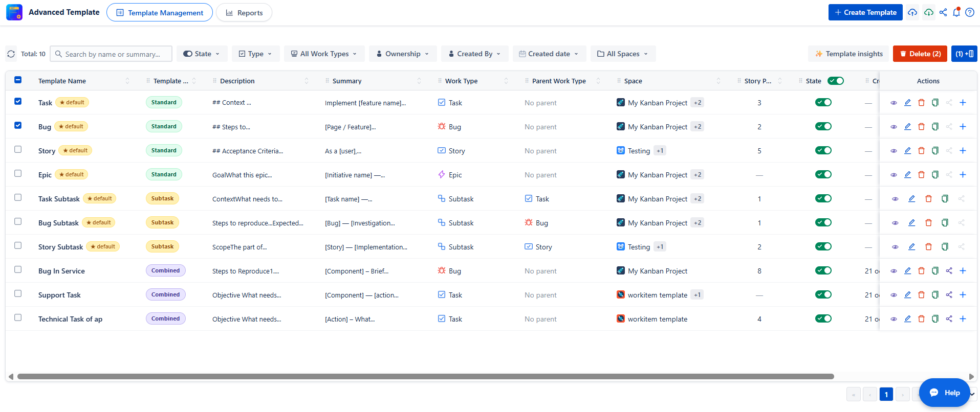Click the Create Template button
Image resolution: width=980 pixels, height=412 pixels.
click(865, 12)
